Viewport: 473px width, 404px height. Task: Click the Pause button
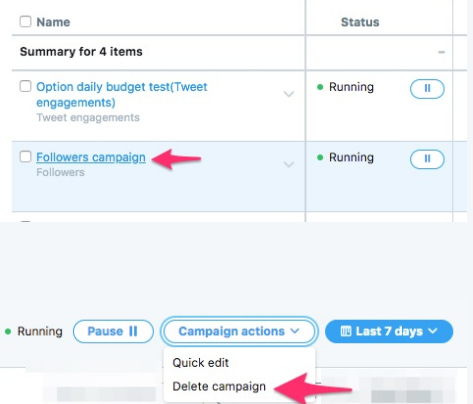[x=113, y=331]
